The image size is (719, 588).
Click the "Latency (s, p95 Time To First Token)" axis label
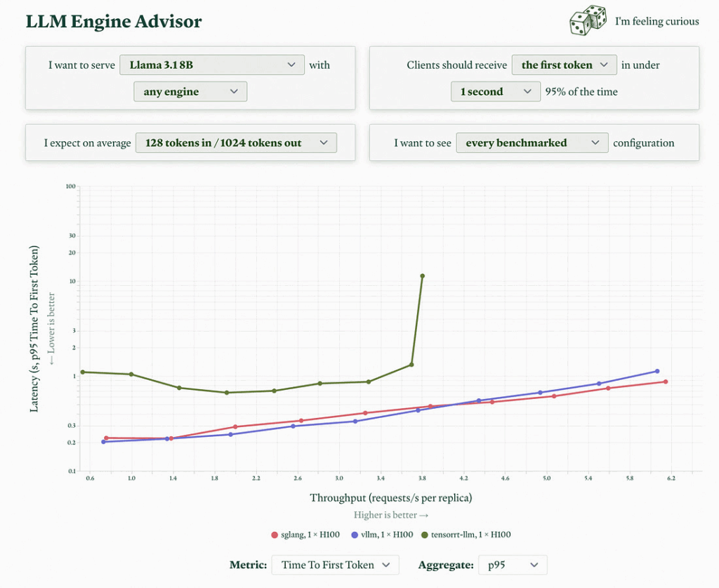(34, 328)
